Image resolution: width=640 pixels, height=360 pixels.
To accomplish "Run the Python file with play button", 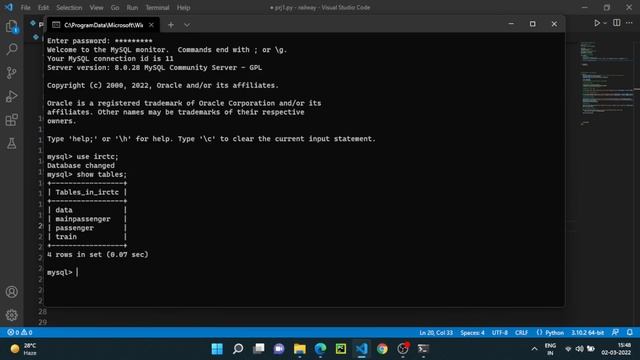I will (597, 23).
